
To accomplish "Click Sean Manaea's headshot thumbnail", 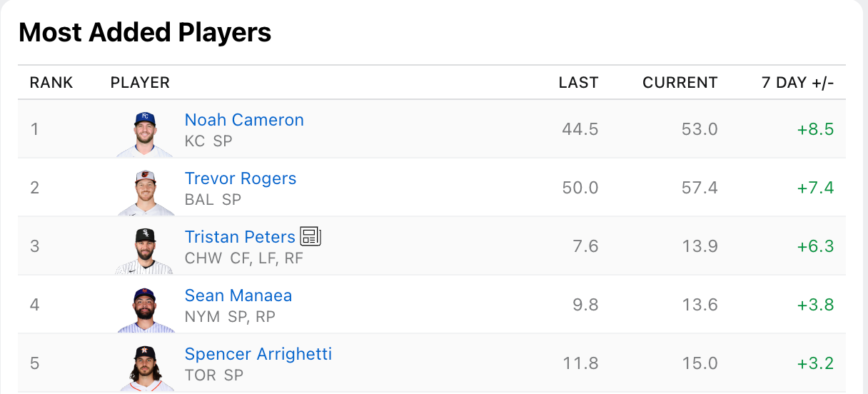I will 145,309.
